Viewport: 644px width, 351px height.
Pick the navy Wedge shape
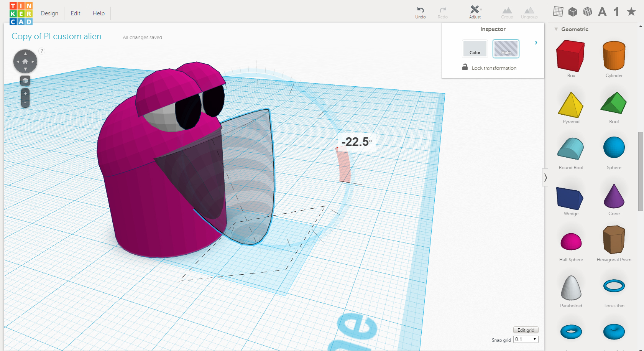(570, 198)
